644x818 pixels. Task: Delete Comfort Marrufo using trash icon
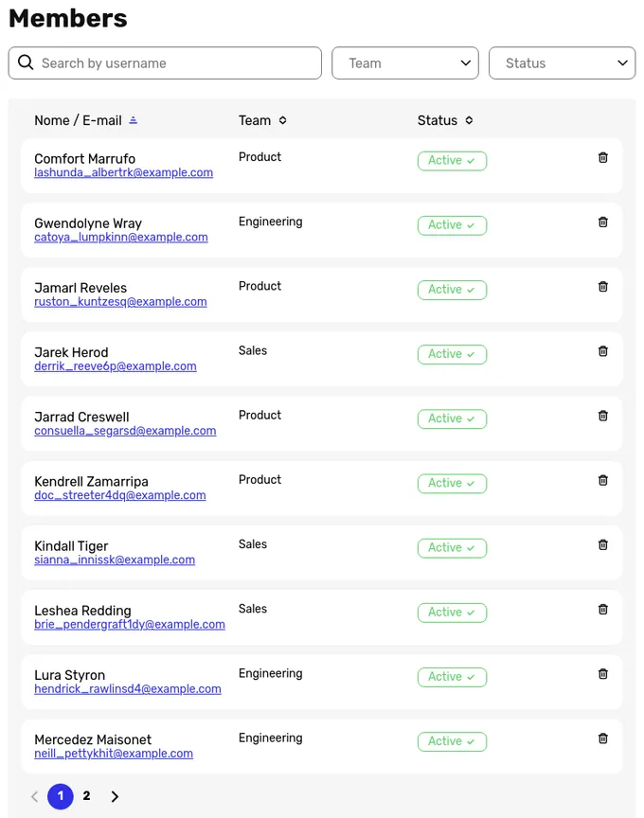pyautogui.click(x=602, y=157)
